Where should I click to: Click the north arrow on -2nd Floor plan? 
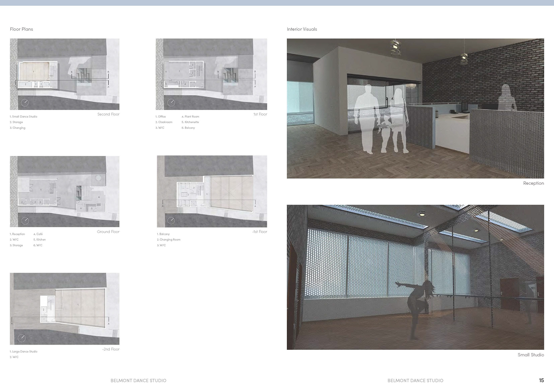coord(22,338)
